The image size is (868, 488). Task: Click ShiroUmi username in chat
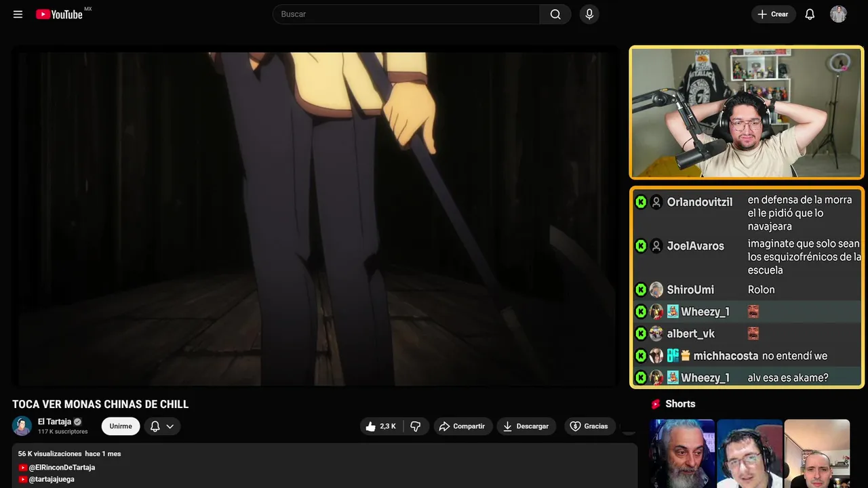coord(690,289)
